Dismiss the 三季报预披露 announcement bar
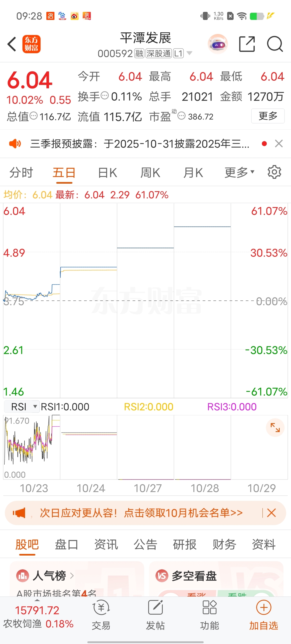The image size is (291, 644). pos(279,143)
